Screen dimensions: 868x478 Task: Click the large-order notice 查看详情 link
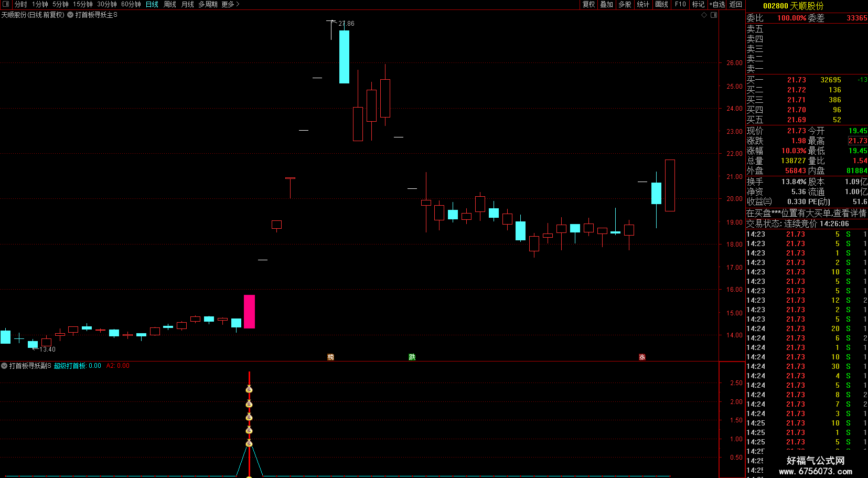pos(850,213)
